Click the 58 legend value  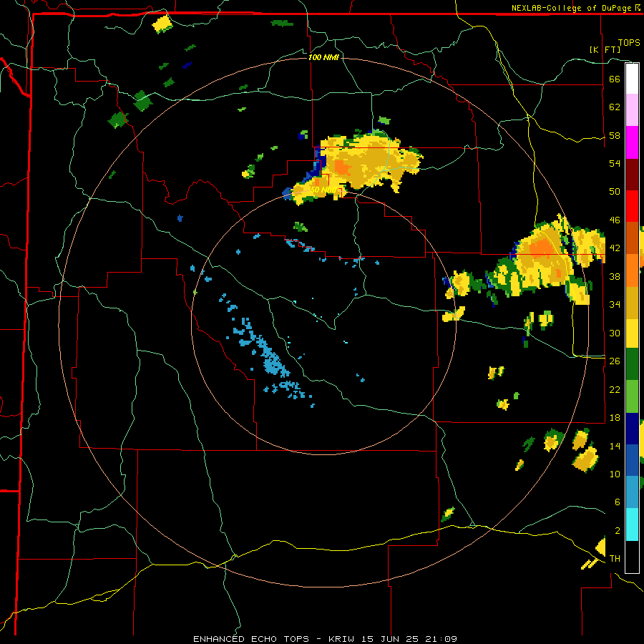[x=615, y=135]
